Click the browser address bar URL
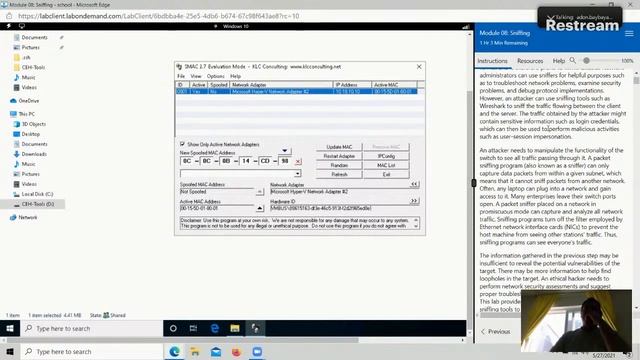640x360 pixels. (159, 16)
